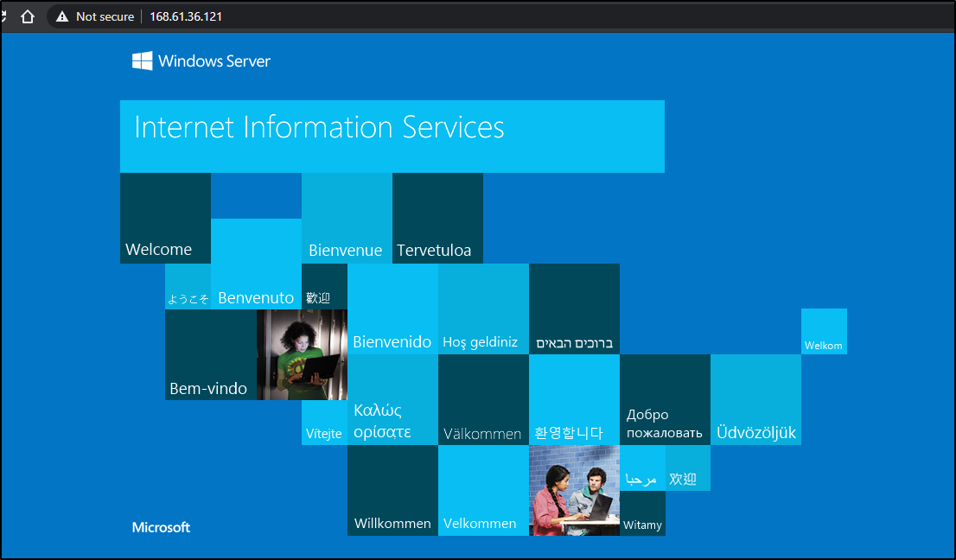Click the Internet Information Services banner
Viewport: 956px width, 560px height.
click(x=392, y=137)
